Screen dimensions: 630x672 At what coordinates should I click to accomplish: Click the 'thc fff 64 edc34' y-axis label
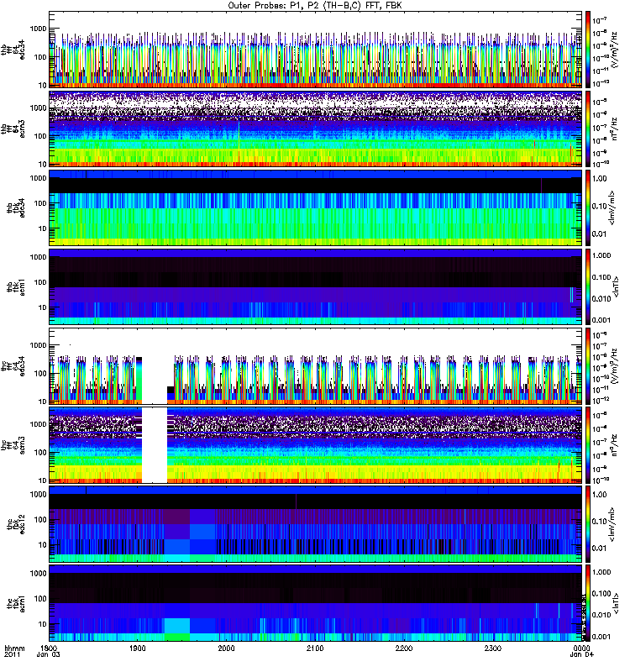click(13, 366)
